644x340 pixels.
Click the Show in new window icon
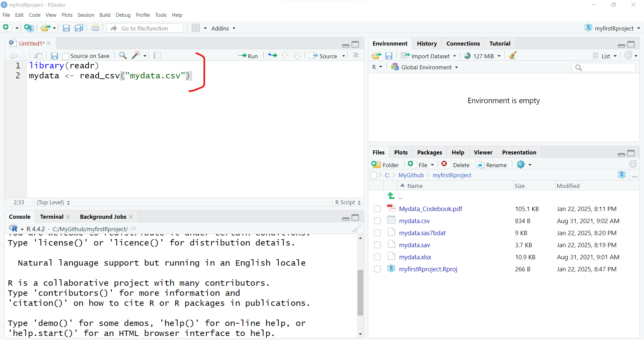[x=38, y=56]
